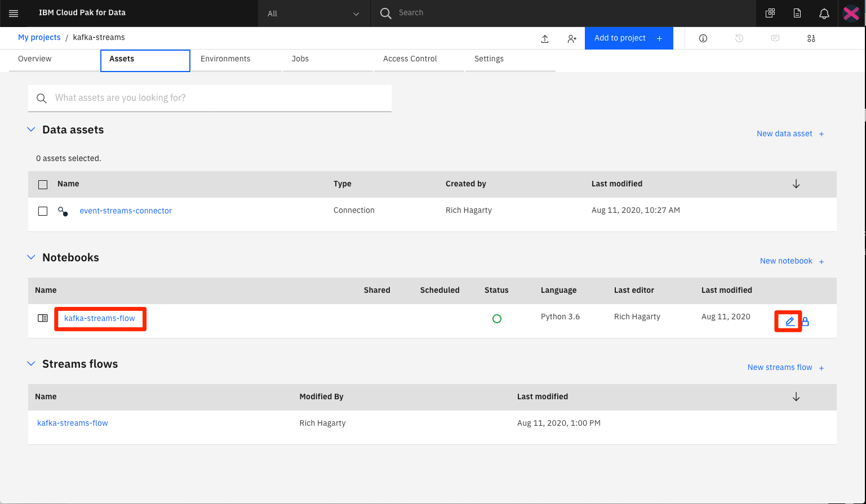The image size is (866, 504).
Task: Open the comments icon
Action: pos(775,38)
